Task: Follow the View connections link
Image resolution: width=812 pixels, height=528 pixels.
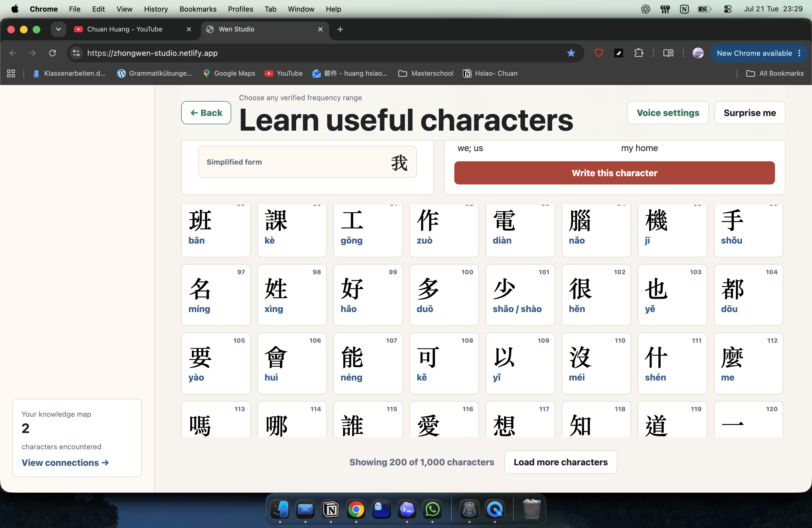Action: pos(65,463)
